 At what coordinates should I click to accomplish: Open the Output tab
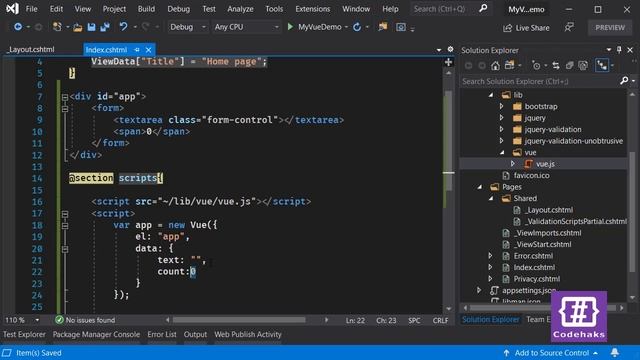195,334
